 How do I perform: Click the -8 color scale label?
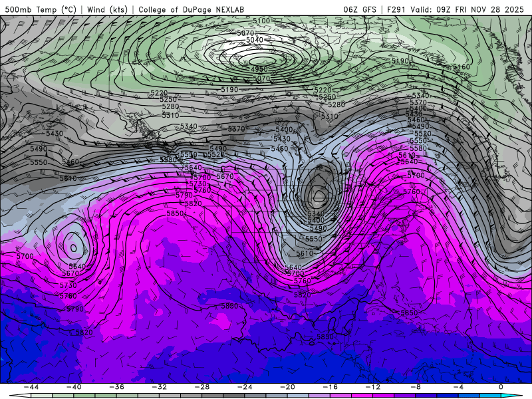point(416,387)
